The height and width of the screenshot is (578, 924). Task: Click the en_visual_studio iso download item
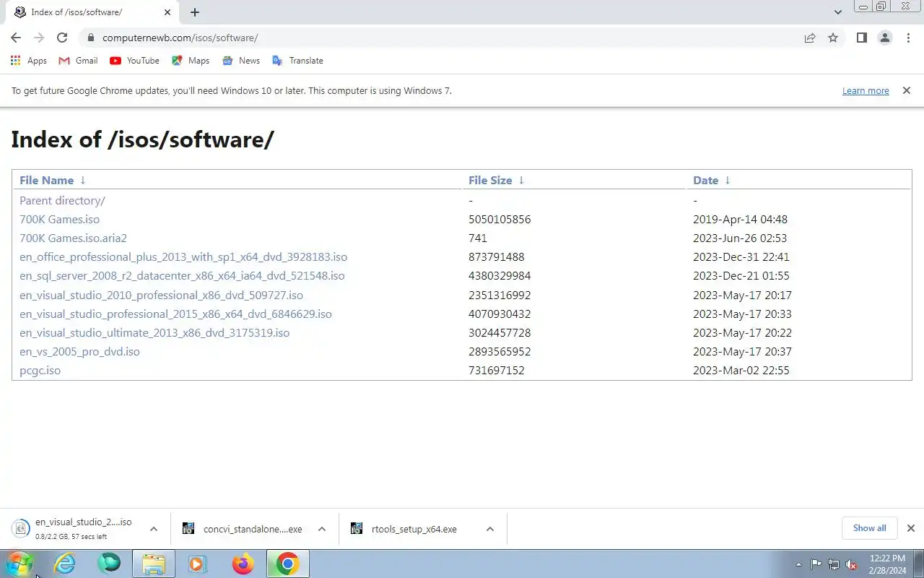tap(72, 529)
